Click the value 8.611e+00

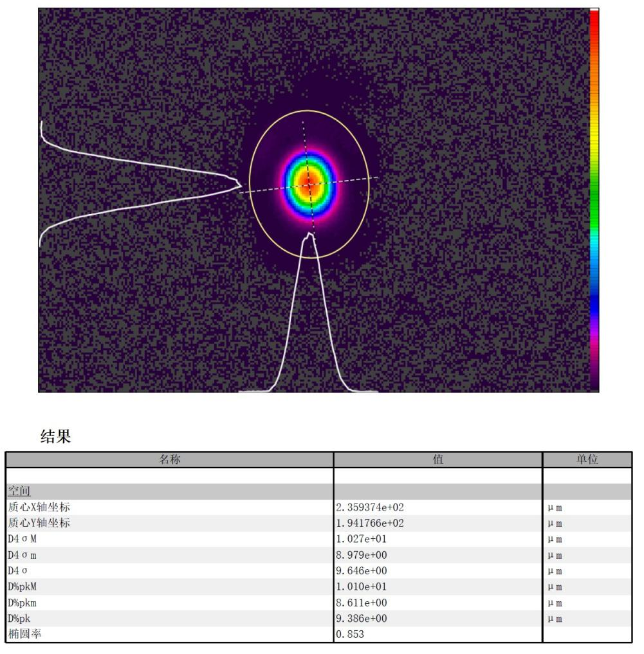point(362,603)
